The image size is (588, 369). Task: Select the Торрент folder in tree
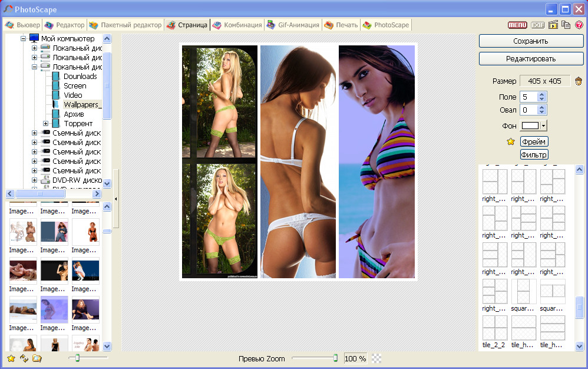(x=78, y=123)
